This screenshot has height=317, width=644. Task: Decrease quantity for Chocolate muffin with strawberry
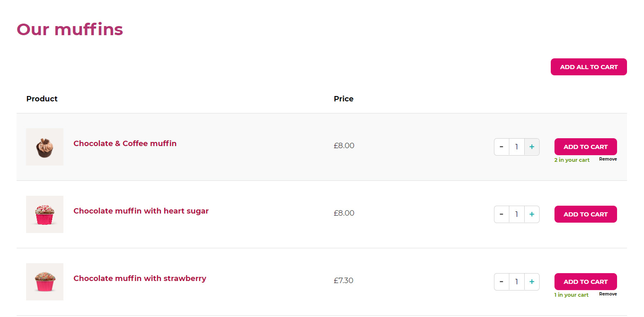pyautogui.click(x=501, y=282)
